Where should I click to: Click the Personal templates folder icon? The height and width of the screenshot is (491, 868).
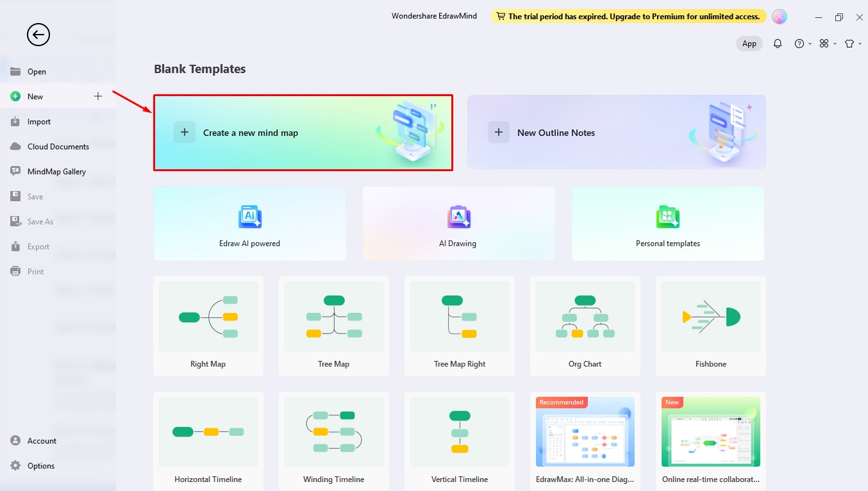668,217
